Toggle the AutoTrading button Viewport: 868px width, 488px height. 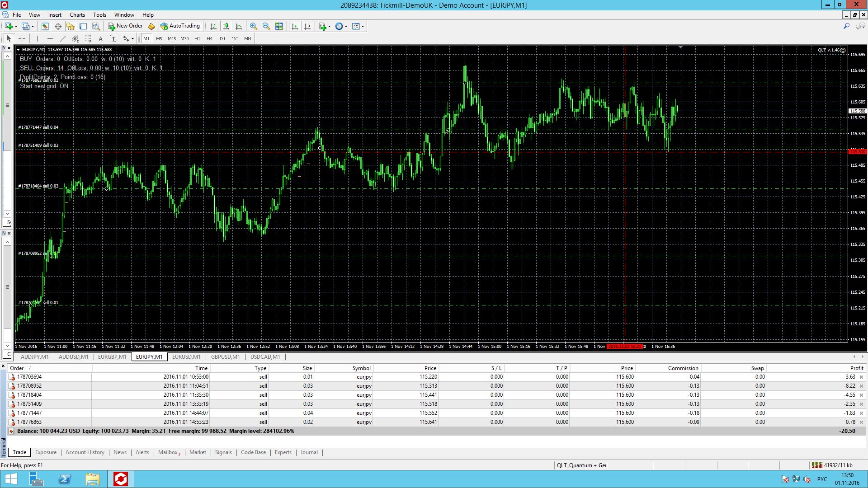(x=180, y=26)
